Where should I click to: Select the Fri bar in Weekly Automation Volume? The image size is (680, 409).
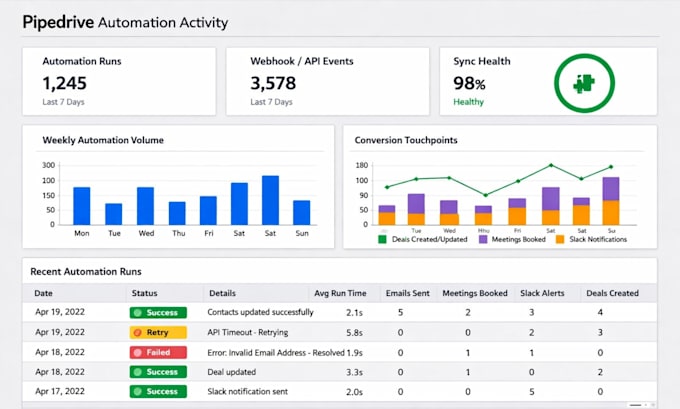click(208, 210)
